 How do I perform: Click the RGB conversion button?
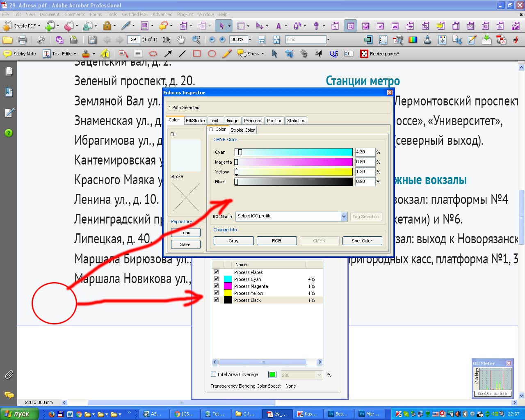click(277, 241)
